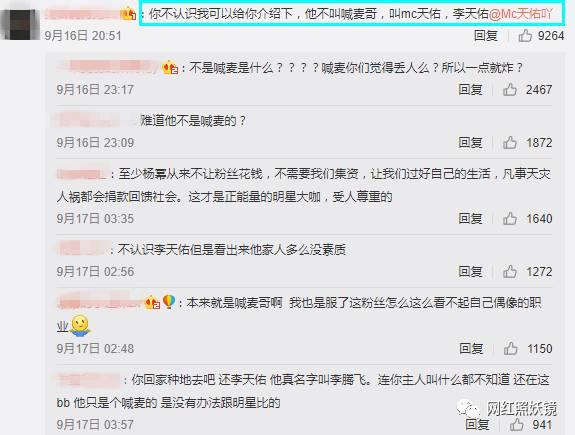The width and height of the screenshot is (575, 435).
Task: Click thumbs-up on the 2467-like reply
Action: click(510, 89)
